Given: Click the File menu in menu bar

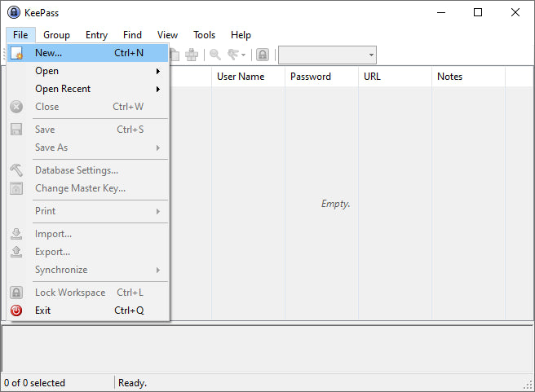Looking at the screenshot, I should (20, 35).
